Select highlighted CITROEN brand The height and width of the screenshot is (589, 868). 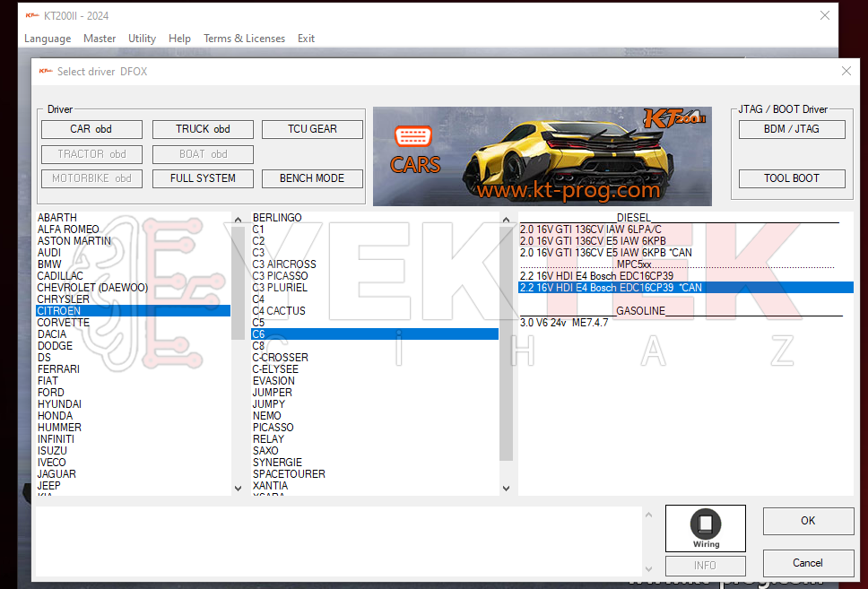(x=133, y=310)
